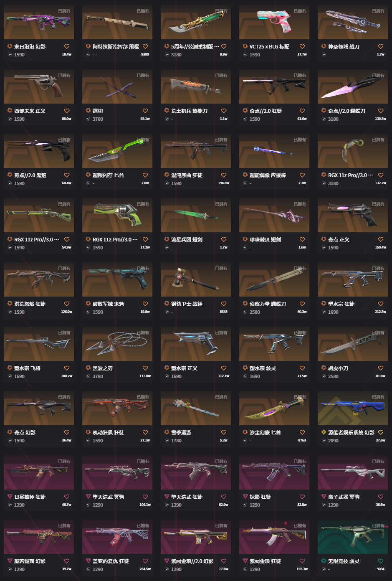Image resolution: width=392 pixels, height=581 pixels.
Task: Open the VCT25 x BLG 标配 skin name
Action: point(269,47)
